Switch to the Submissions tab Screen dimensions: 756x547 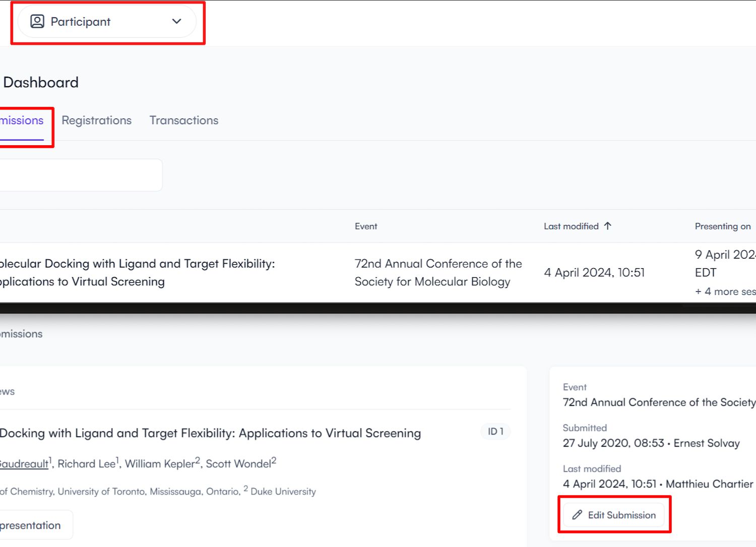(x=22, y=120)
